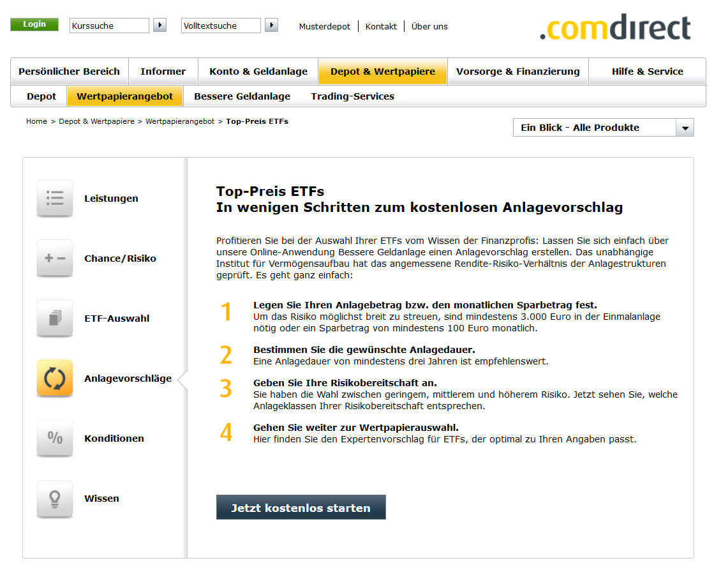Submit Kurssuche with its arrow button
The width and height of the screenshot is (728, 570).
(x=160, y=25)
